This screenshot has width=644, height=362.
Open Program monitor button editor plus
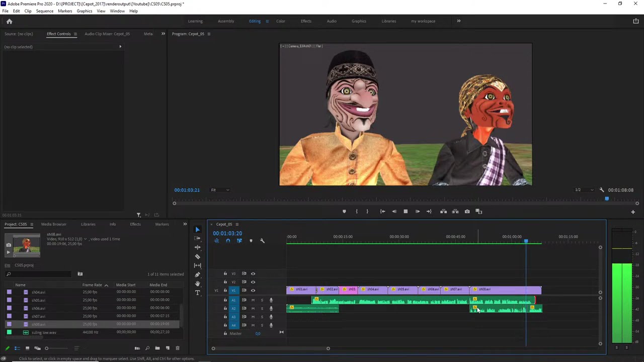(x=633, y=212)
